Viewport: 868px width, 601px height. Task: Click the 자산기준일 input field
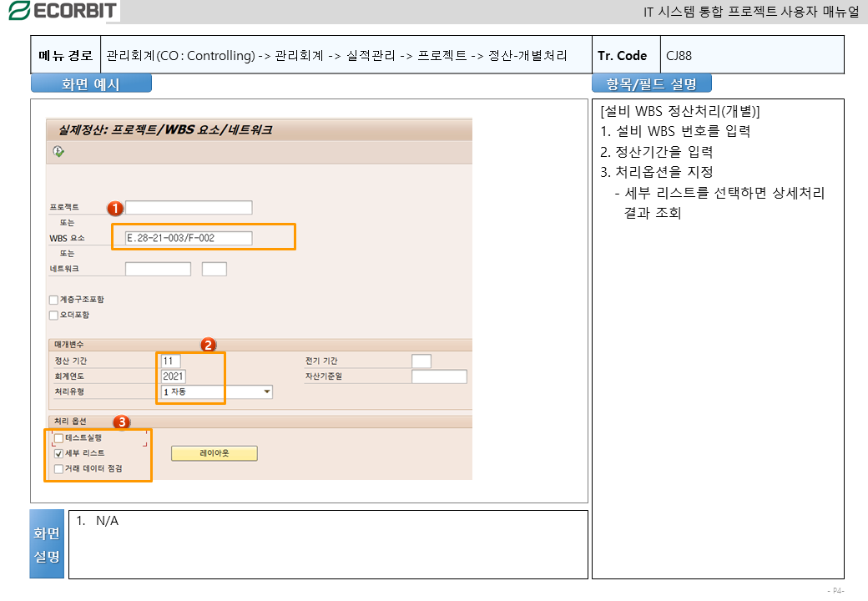coord(439,376)
